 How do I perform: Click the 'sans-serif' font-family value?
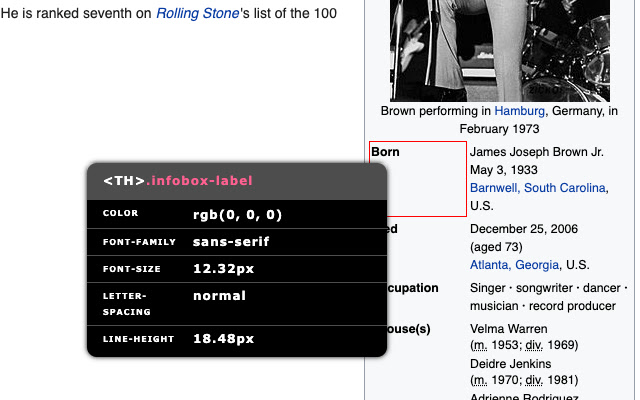point(231,242)
